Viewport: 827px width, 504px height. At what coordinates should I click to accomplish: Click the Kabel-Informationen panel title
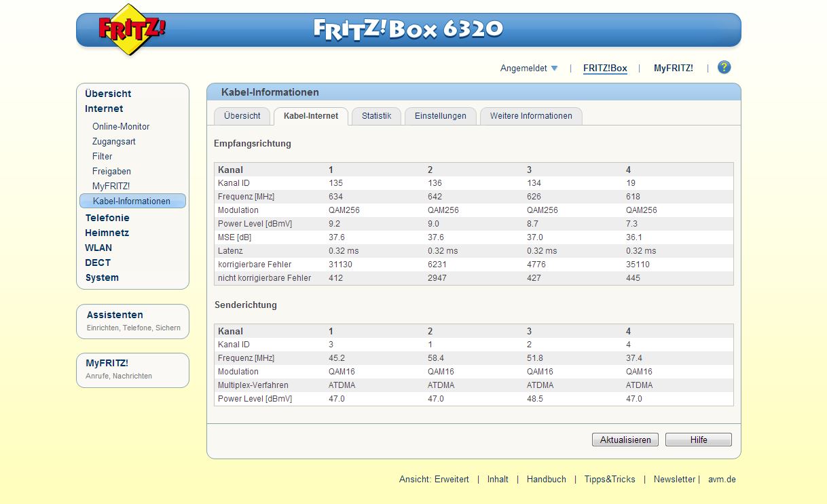coord(270,92)
